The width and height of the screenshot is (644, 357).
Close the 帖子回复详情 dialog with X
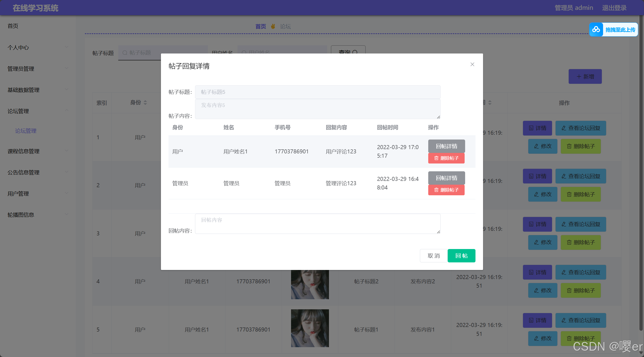[x=472, y=64]
